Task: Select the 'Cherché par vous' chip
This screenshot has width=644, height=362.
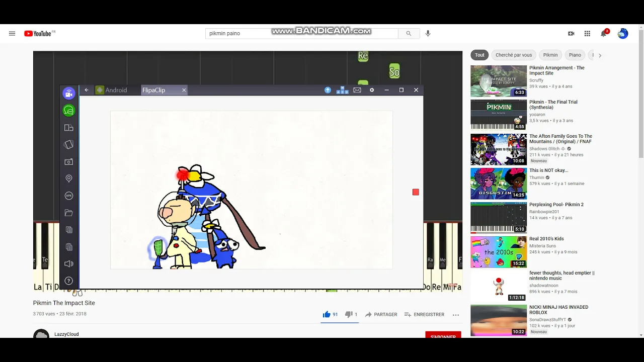Action: 514,55
